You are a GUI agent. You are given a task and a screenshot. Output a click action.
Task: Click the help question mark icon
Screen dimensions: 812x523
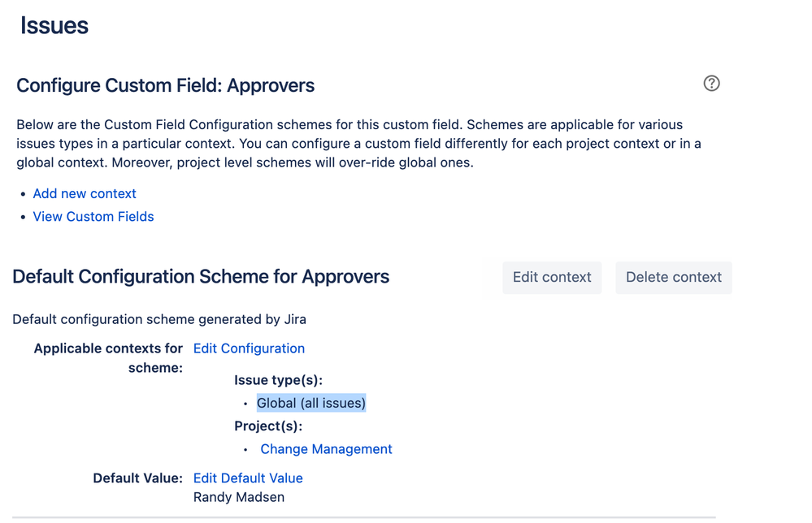pos(711,84)
